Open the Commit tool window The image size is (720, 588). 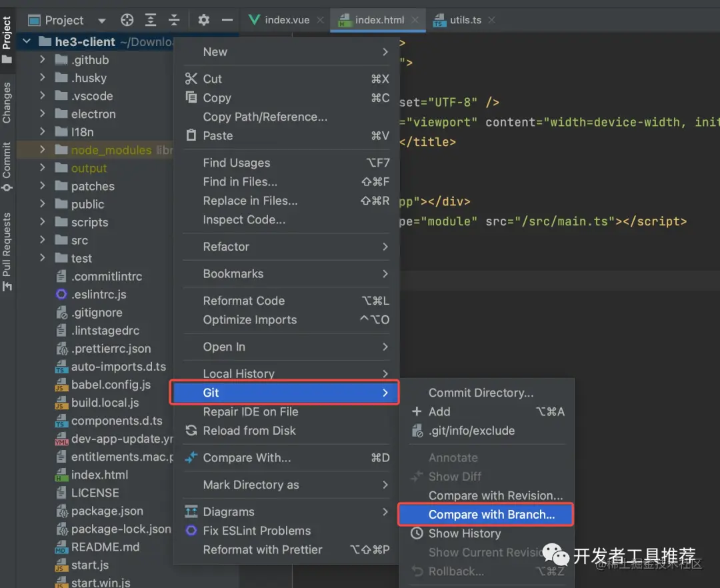tap(7, 166)
